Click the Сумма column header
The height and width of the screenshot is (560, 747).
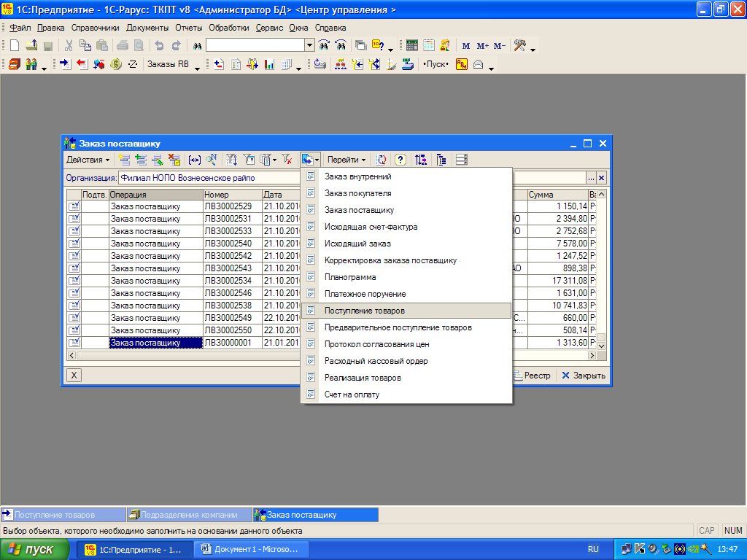tap(557, 194)
